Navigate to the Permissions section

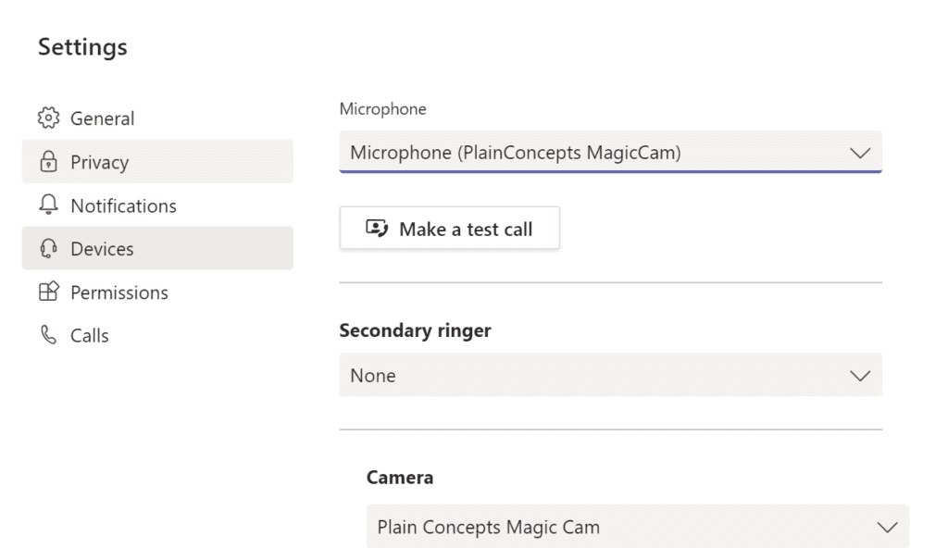(x=118, y=292)
